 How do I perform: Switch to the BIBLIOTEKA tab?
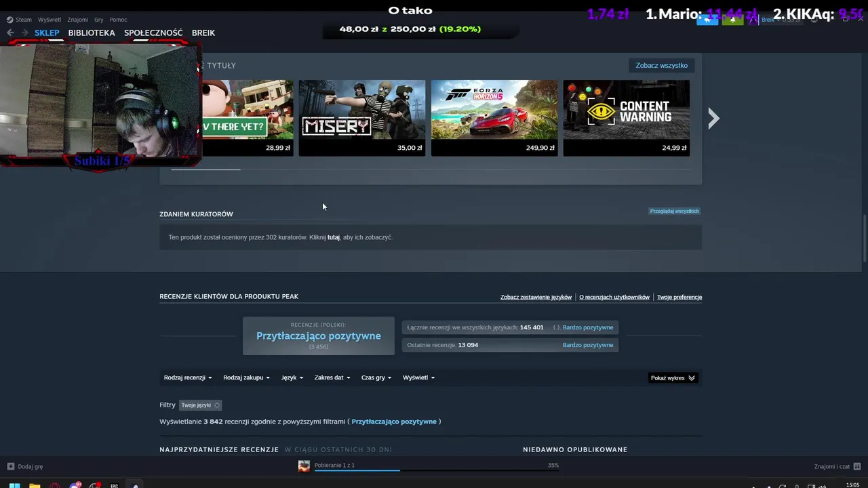coord(92,33)
